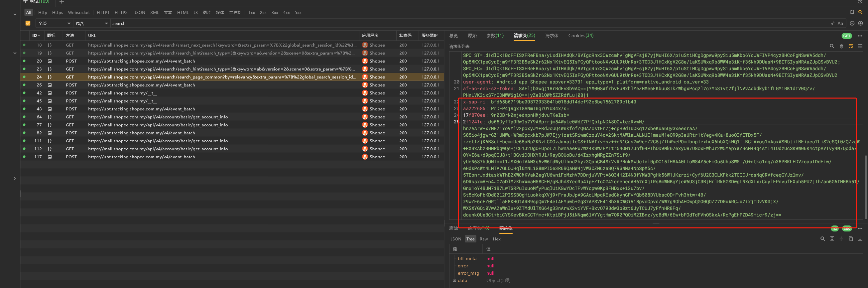Viewport: 868px width, 288px height.
Task: Click copy icon in response body toolbar
Action: point(850,239)
